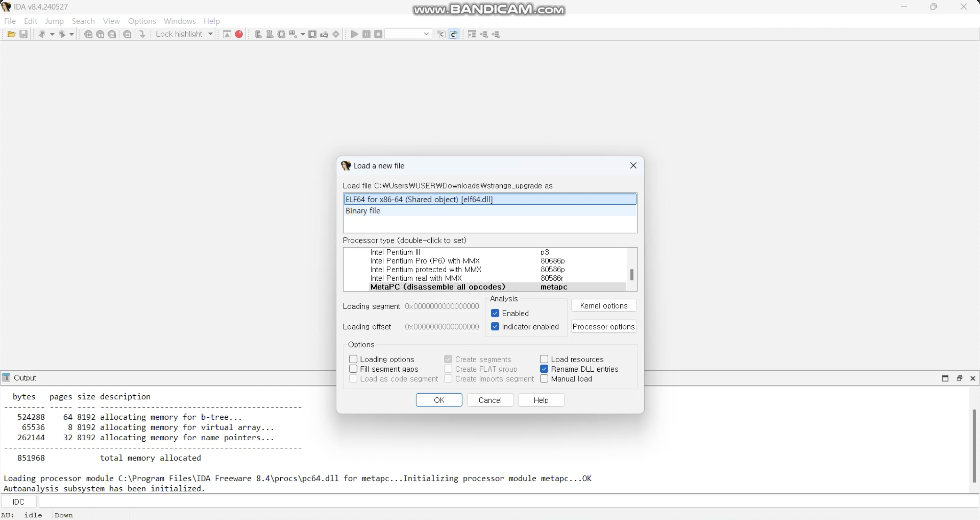Select the Binary file loader entry
Viewport: 980px width, 520px height.
(x=363, y=210)
